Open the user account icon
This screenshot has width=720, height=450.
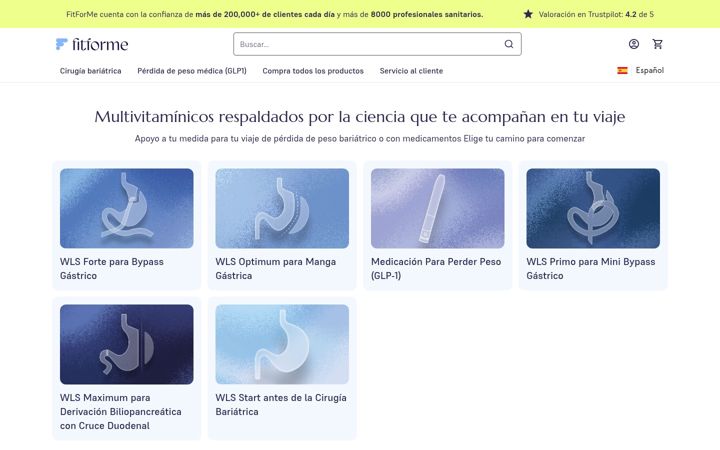point(634,44)
